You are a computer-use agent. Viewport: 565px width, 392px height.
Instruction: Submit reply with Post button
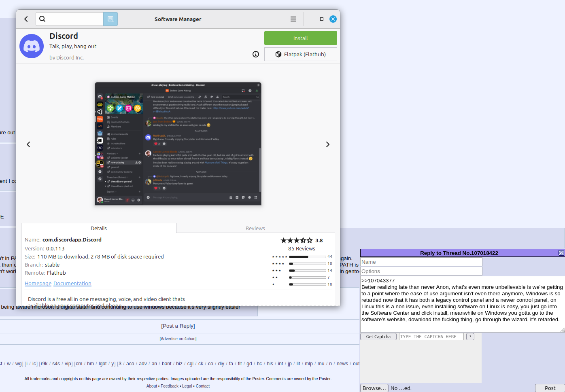(x=550, y=388)
